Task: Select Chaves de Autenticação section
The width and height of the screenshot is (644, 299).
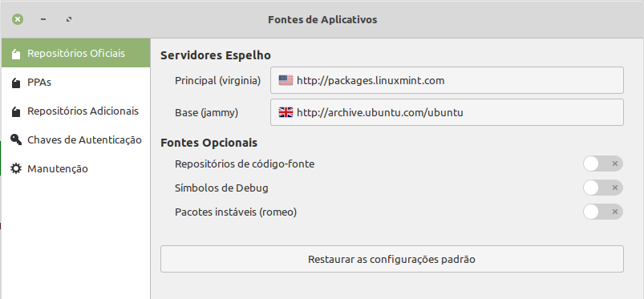Action: (75, 140)
